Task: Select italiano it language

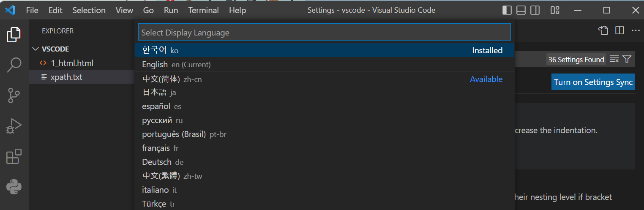Action: click(x=325, y=190)
